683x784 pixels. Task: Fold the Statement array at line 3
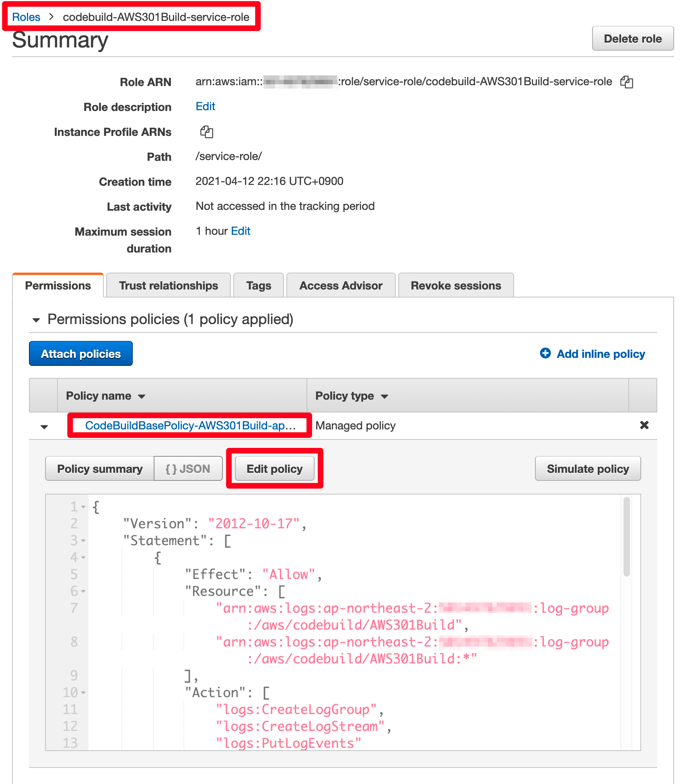click(83, 541)
